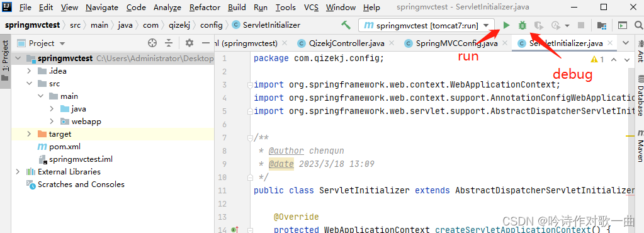Viewport: 644px width, 233px height.
Task: Open the File menu
Action: pos(25,8)
